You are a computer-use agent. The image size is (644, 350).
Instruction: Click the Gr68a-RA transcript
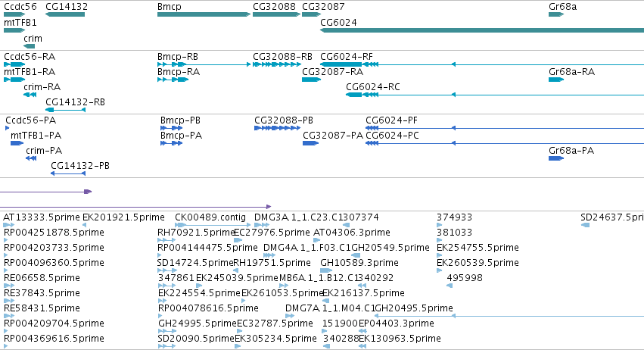click(556, 80)
